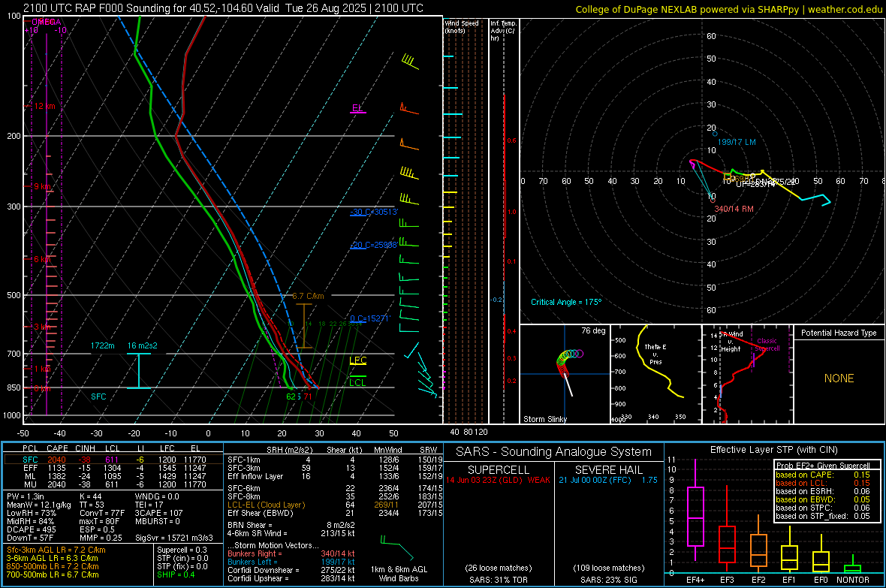Select the 6.7 C/km lapse rate label
Image resolution: width=886 pixels, height=588 pixels.
(308, 296)
